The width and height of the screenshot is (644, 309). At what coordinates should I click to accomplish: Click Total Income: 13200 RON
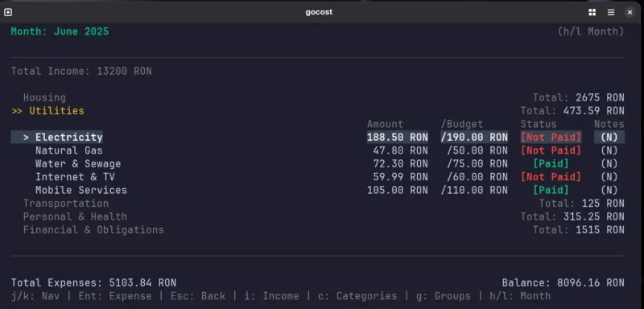81,72
